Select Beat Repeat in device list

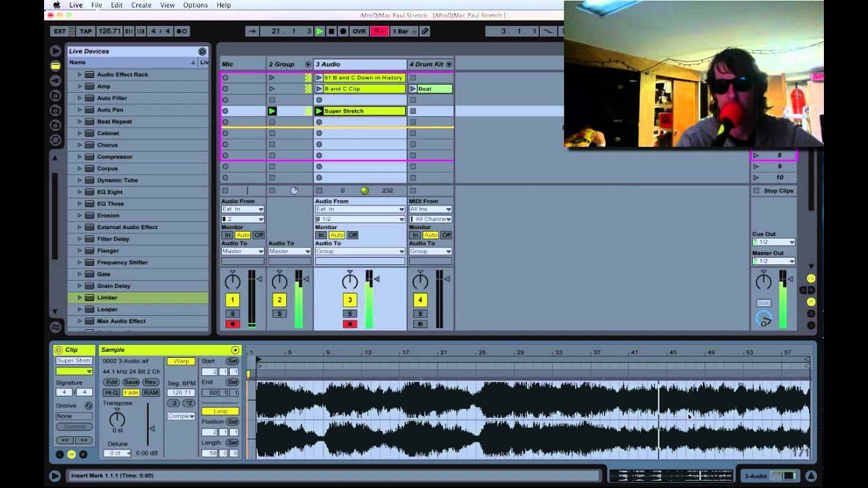(114, 121)
